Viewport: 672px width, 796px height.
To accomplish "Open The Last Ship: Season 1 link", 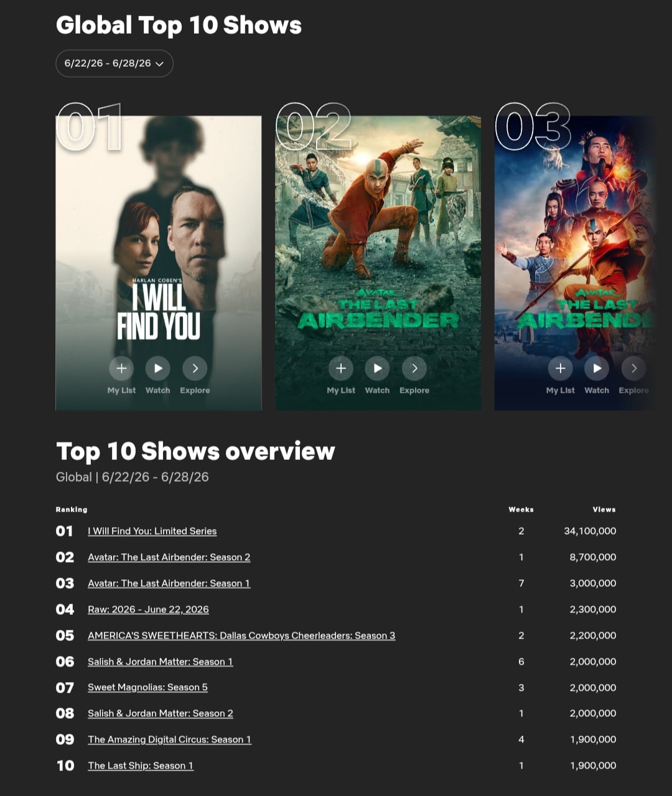I will 141,766.
